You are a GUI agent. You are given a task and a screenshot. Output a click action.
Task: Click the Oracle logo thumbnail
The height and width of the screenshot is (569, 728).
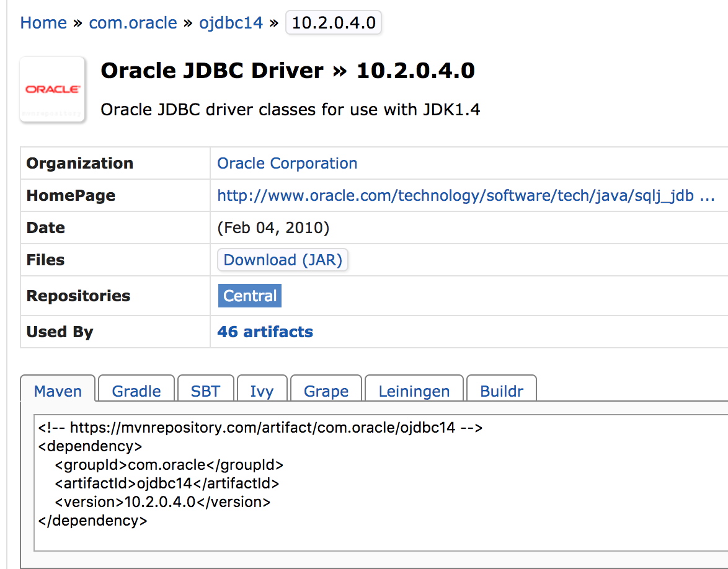point(53,89)
